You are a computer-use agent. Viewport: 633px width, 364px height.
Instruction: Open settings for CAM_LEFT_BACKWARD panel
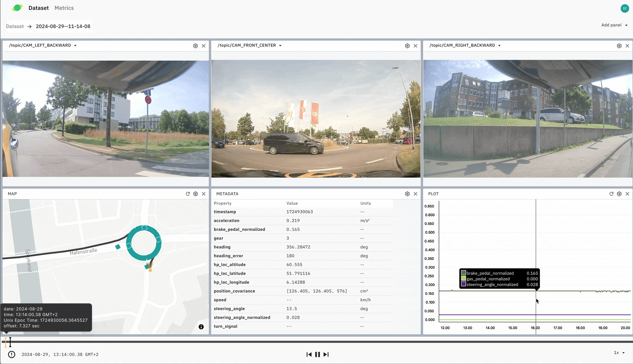pyautogui.click(x=195, y=46)
